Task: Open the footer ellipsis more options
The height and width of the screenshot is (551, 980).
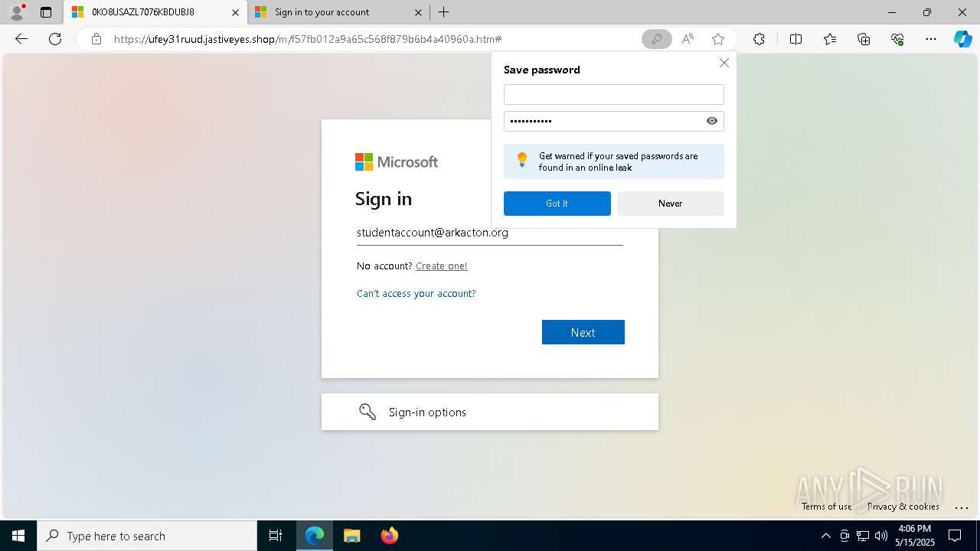Action: [x=962, y=507]
